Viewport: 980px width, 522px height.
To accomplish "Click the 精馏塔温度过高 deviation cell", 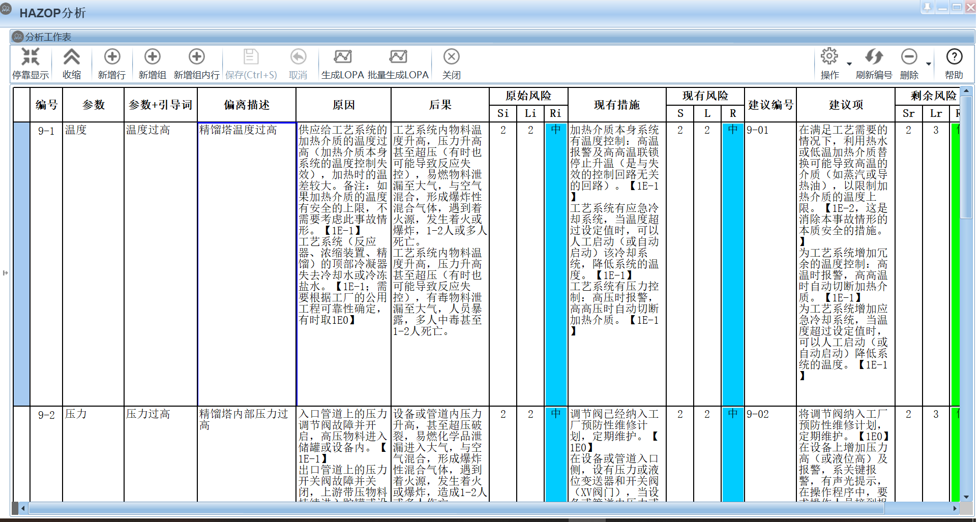I will (x=247, y=264).
